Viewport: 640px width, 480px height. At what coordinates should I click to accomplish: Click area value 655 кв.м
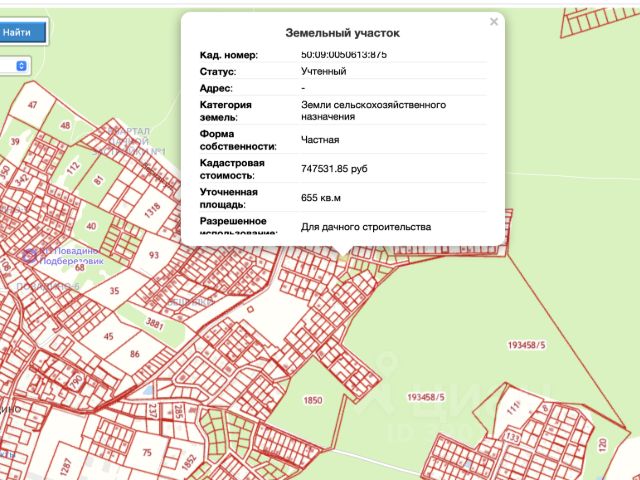(x=321, y=198)
